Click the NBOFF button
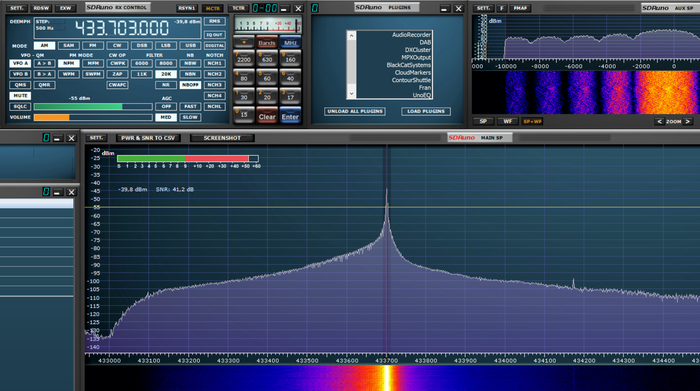This screenshot has width=700, height=391. pyautogui.click(x=190, y=85)
